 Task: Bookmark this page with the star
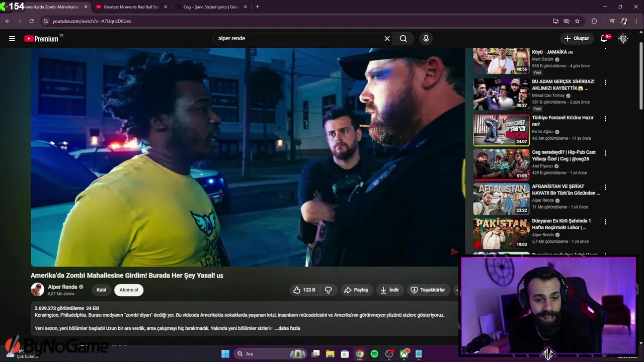pyautogui.click(x=577, y=21)
